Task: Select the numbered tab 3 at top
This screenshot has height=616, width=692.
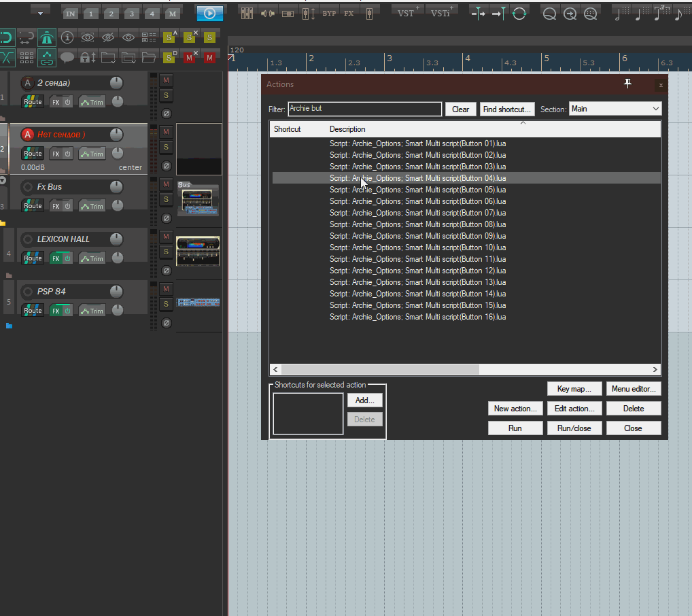Action: [131, 14]
